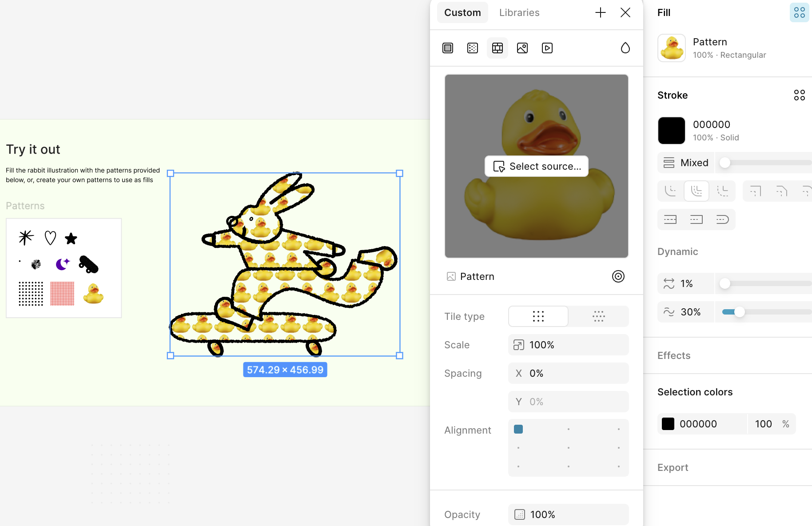Click the red checkered pattern sample
This screenshot has height=526, width=812.
pyautogui.click(x=62, y=294)
